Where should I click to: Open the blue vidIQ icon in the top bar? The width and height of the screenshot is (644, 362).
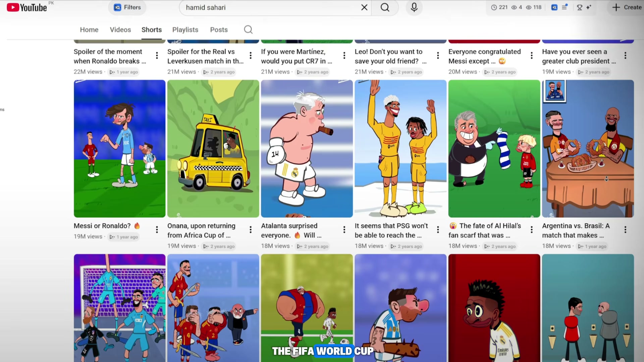[x=554, y=7]
